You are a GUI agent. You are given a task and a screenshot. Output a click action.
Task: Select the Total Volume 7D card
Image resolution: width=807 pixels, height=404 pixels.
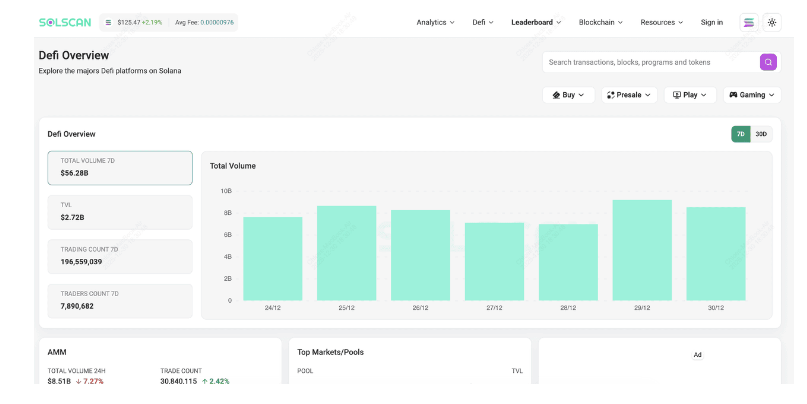tap(120, 168)
